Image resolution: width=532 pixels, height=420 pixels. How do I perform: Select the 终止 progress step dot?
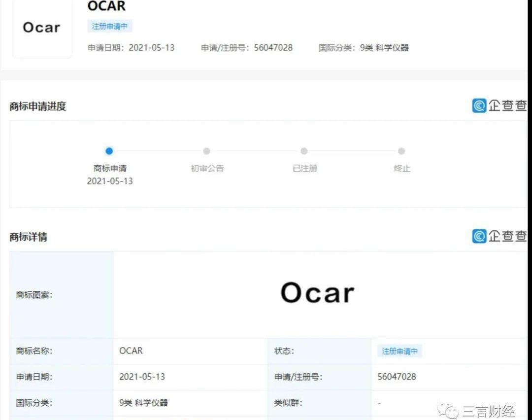coord(401,151)
